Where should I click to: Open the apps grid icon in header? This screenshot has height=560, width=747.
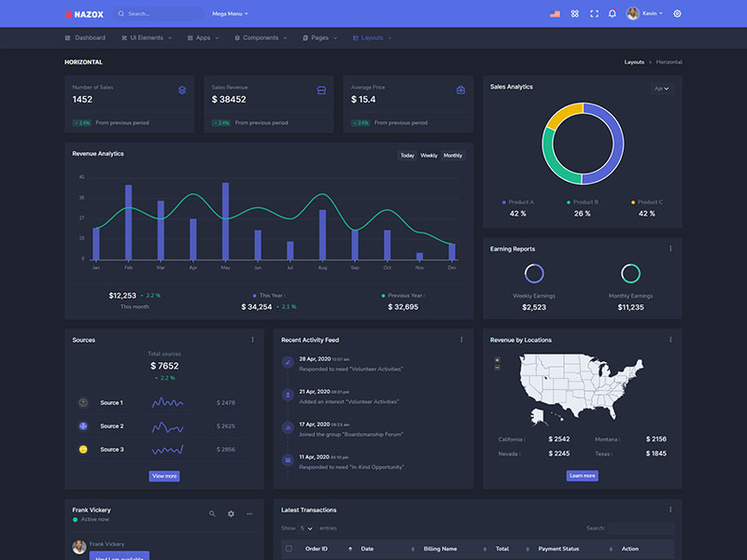pos(575,14)
